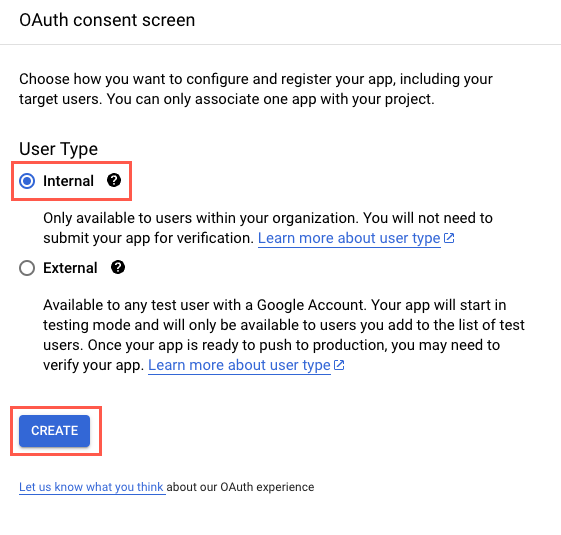Click the CREATE button
Viewport: 561px width, 535px height.
[x=54, y=431]
